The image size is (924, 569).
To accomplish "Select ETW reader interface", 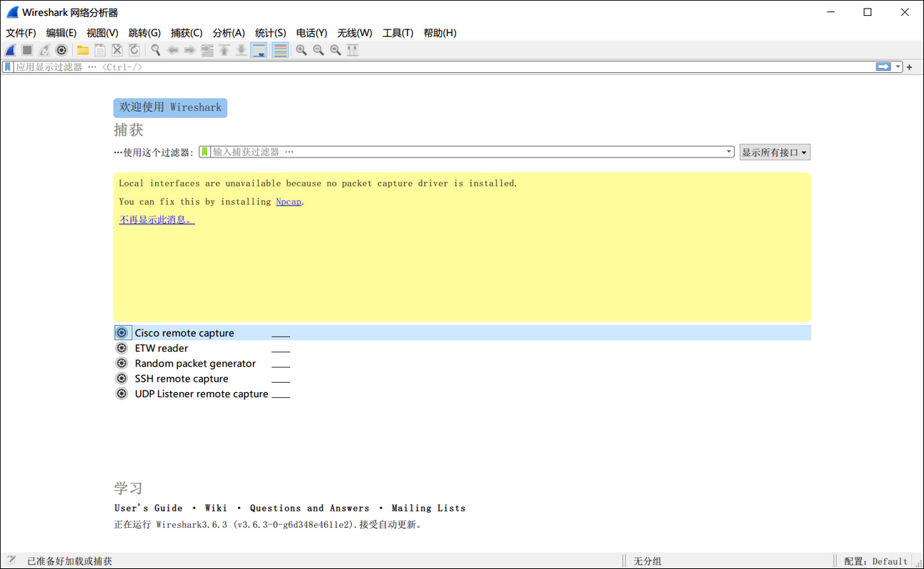I will (x=462, y=348).
